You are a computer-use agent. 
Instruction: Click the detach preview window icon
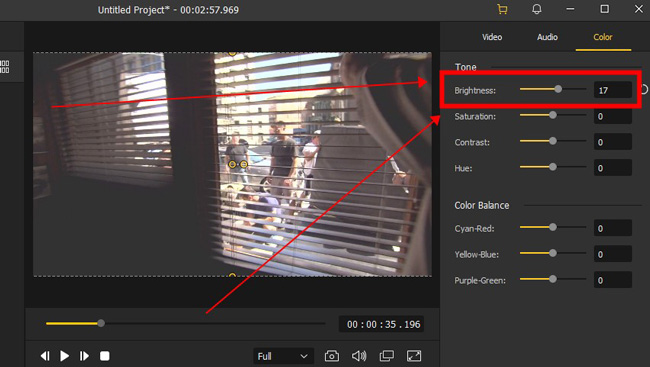tap(387, 356)
